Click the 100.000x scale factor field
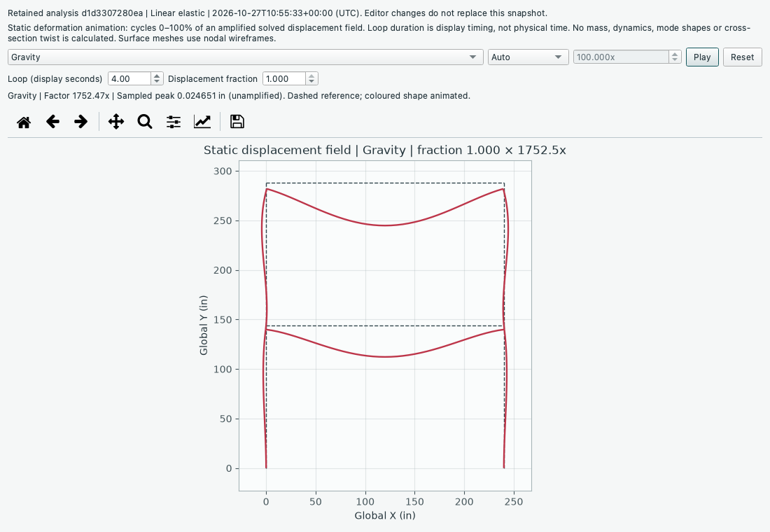The height and width of the screenshot is (532, 770). click(621, 57)
